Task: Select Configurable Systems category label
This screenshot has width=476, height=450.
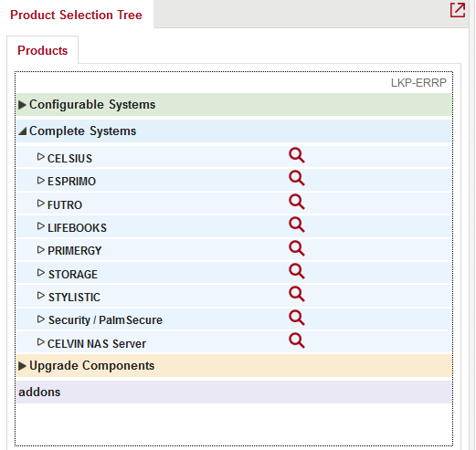Action: pos(92,104)
